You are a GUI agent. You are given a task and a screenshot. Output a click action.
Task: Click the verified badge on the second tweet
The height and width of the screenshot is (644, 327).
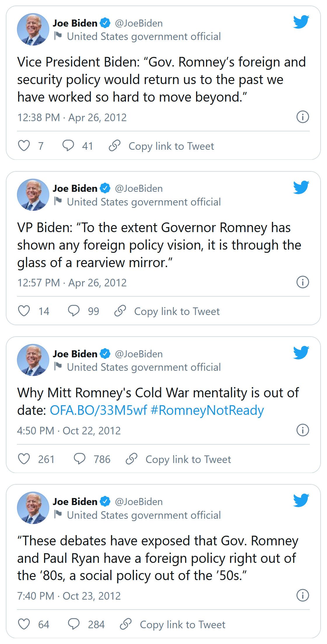105,188
